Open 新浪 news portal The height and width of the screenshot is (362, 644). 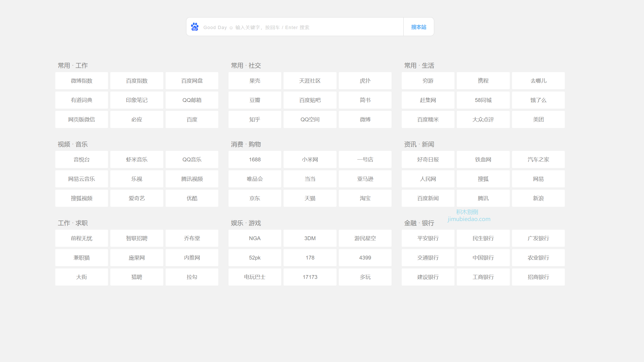point(538,198)
